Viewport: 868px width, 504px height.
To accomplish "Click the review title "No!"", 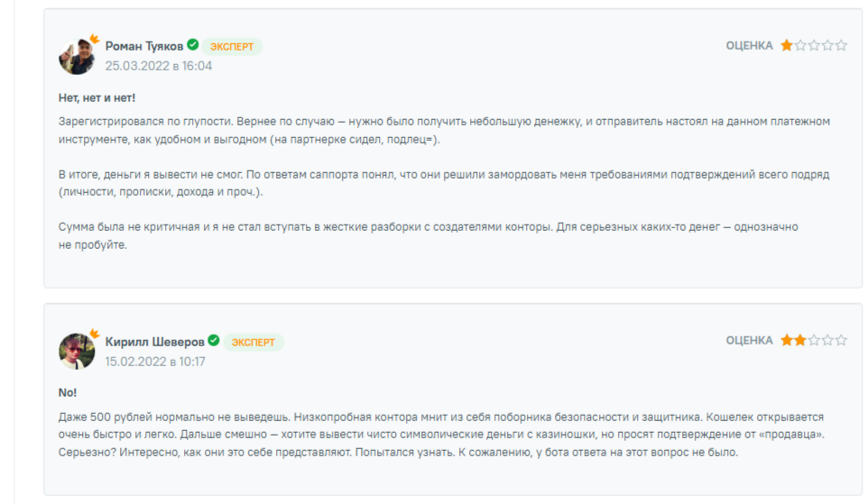I will [68, 392].
